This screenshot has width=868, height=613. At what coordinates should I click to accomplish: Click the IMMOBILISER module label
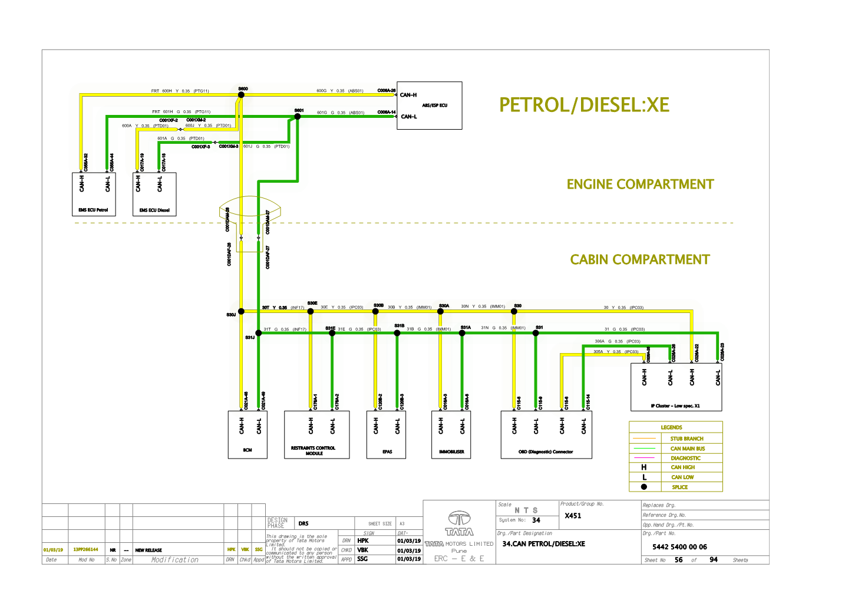pyautogui.click(x=451, y=452)
